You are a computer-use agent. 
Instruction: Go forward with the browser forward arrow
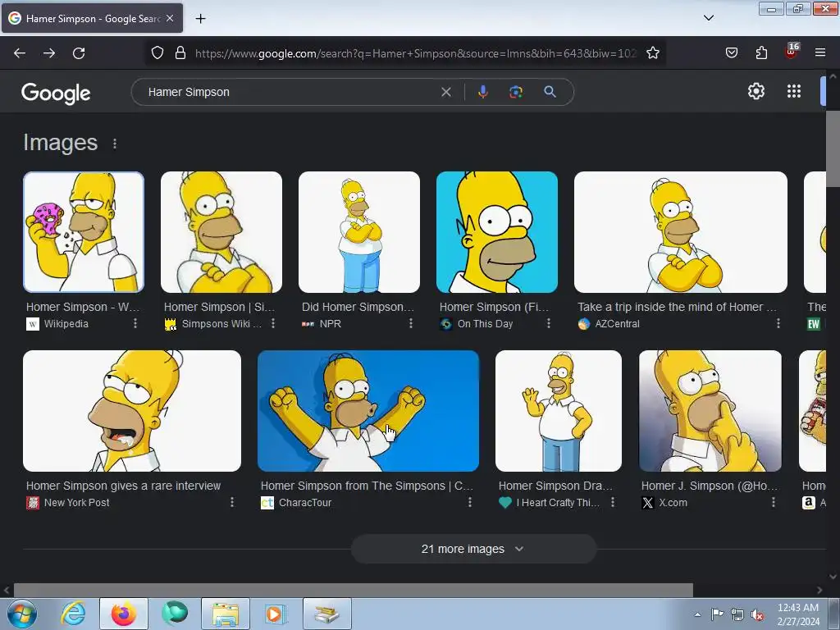(x=49, y=53)
